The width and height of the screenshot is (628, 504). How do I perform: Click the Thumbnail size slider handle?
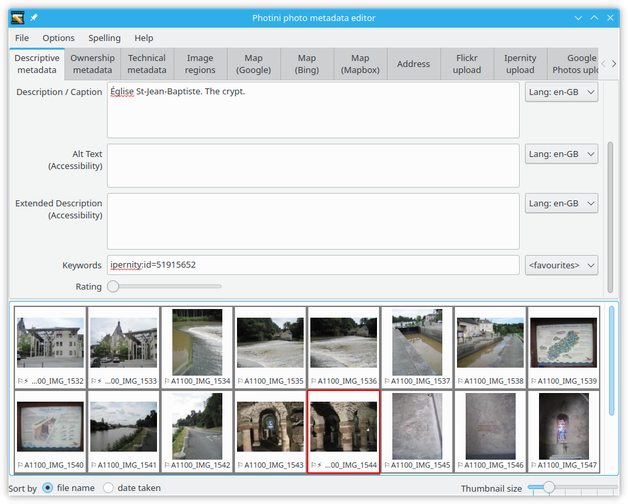[x=549, y=487]
